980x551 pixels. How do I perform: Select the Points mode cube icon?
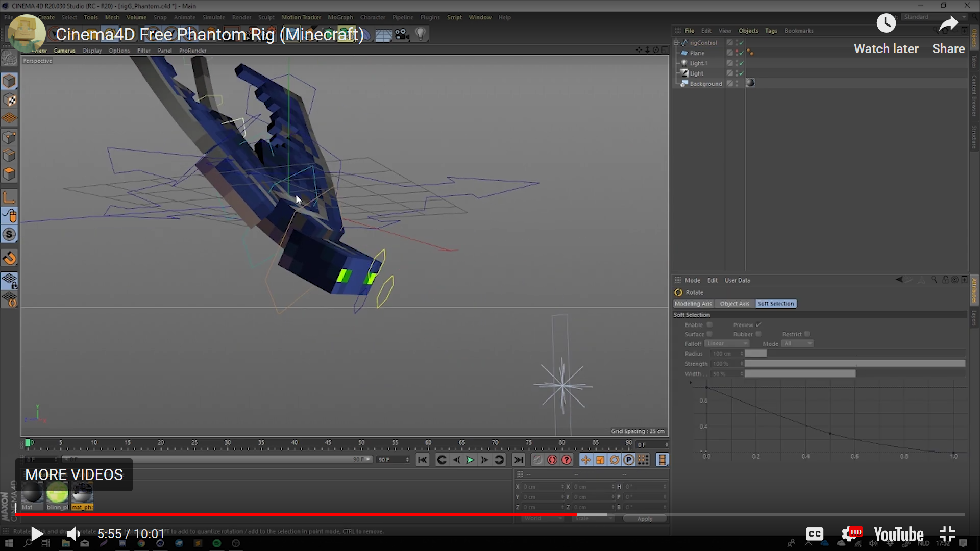coord(9,137)
